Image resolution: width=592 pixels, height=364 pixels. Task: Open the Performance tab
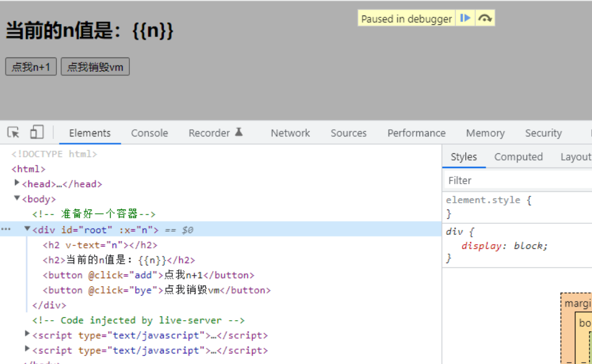coord(416,133)
